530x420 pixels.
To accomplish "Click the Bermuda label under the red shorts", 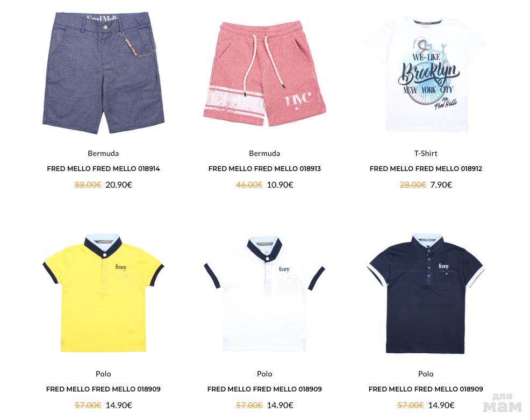I will (x=264, y=153).
